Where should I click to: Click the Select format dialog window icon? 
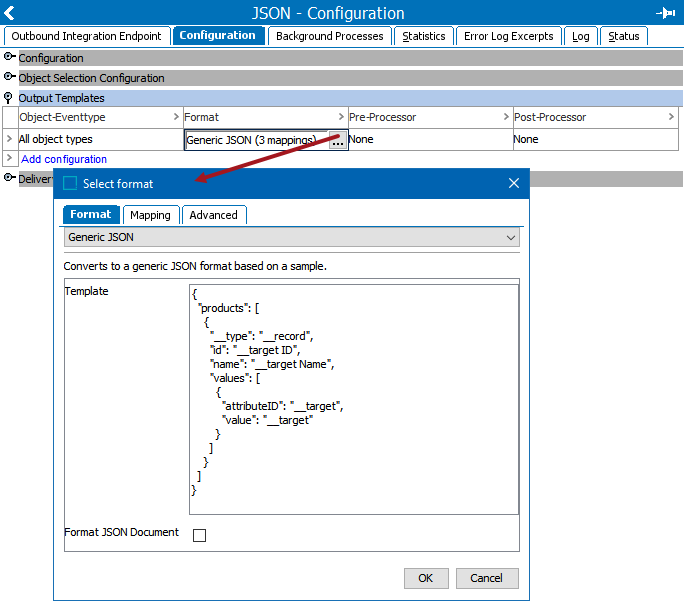click(70, 183)
